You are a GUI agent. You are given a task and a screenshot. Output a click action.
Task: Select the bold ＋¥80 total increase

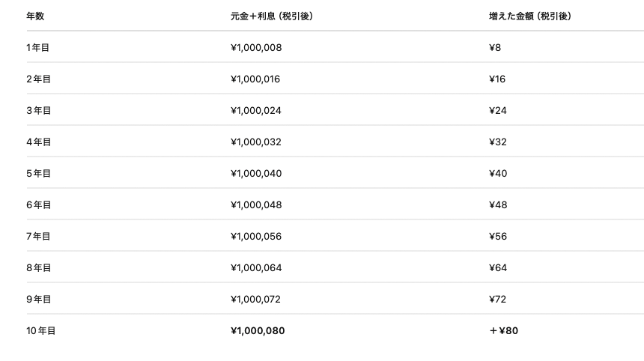(x=503, y=331)
